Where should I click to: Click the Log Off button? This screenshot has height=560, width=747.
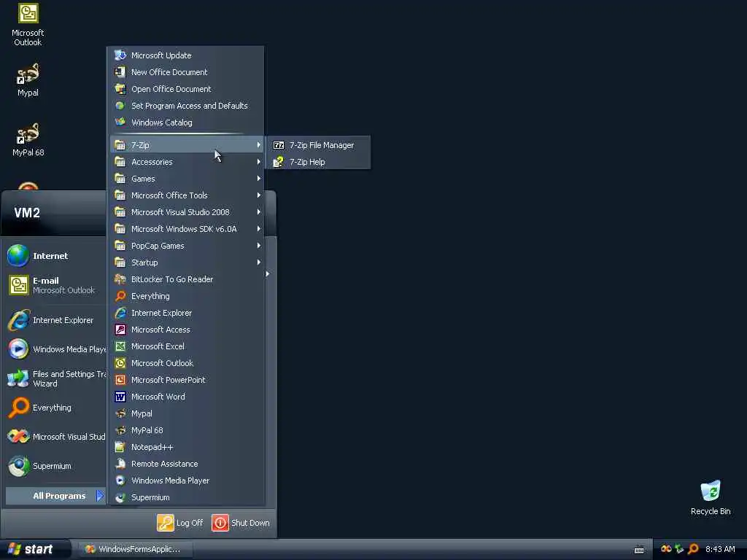pos(180,523)
